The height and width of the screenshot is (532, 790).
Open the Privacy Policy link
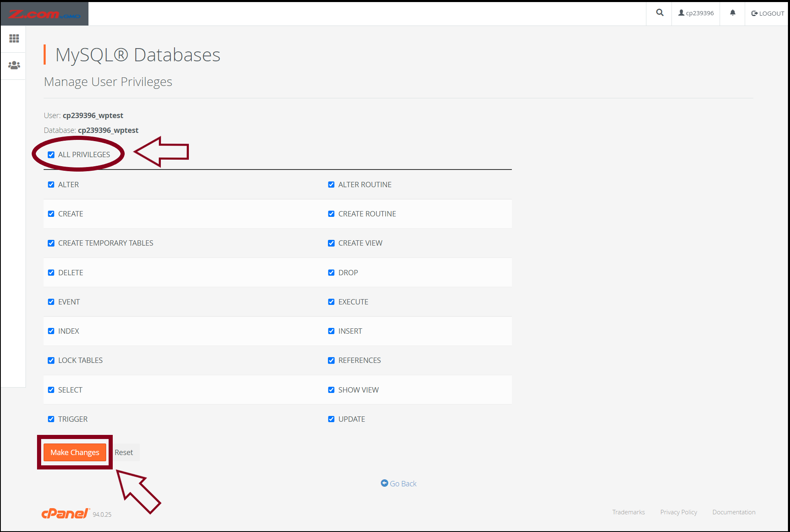pyautogui.click(x=678, y=512)
